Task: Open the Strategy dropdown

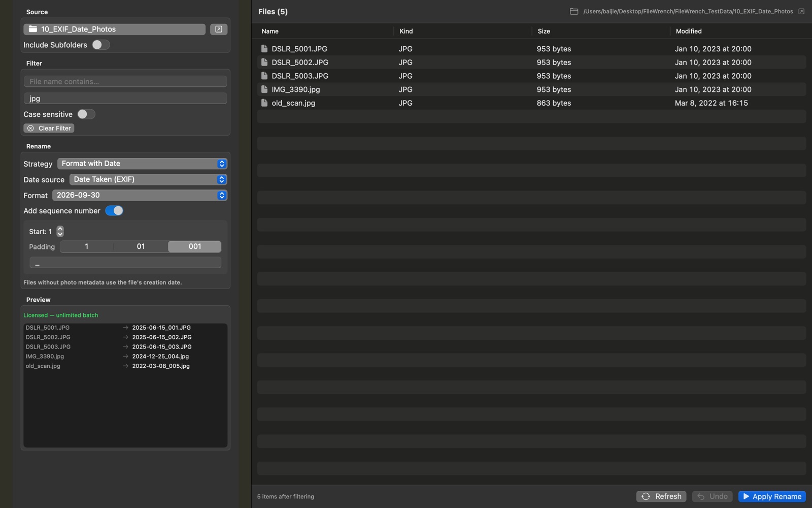Action: click(x=142, y=164)
